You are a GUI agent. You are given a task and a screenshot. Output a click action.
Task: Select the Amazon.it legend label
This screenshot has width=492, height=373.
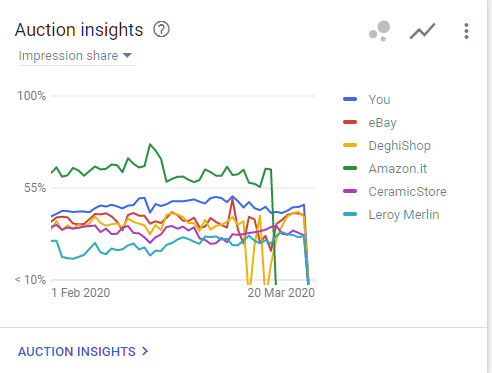[x=398, y=169]
